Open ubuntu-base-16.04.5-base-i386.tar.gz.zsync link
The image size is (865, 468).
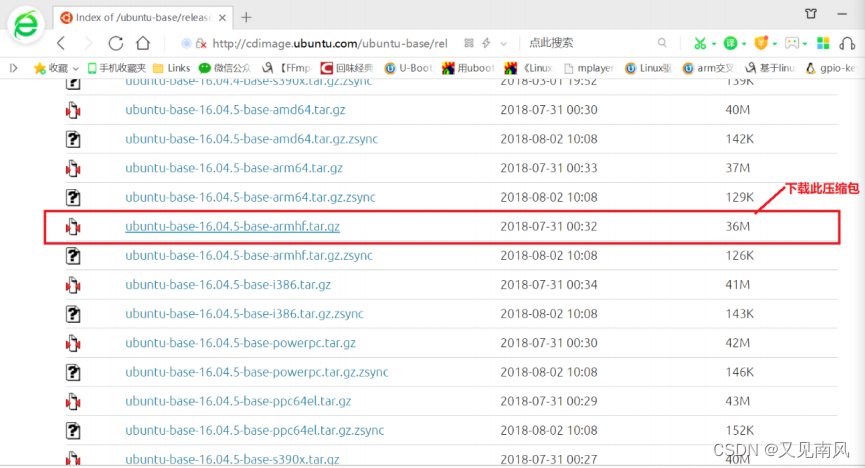coord(244,314)
